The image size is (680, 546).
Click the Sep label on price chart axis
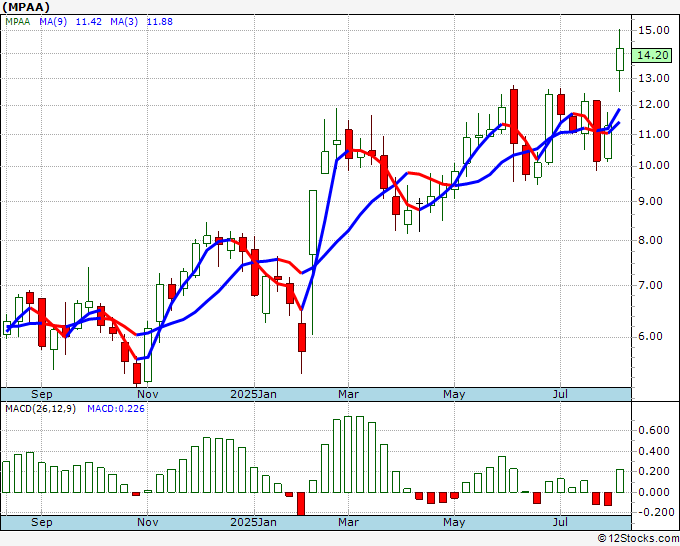point(42,394)
